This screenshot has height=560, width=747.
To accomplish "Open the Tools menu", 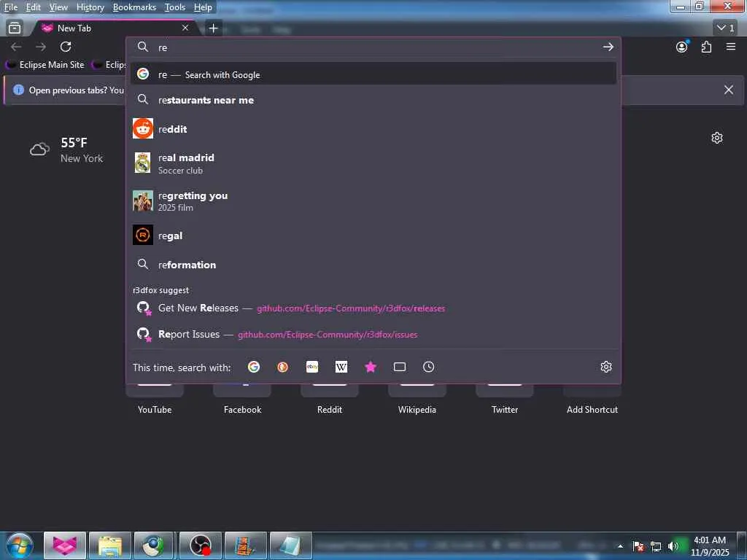I will click(x=175, y=7).
